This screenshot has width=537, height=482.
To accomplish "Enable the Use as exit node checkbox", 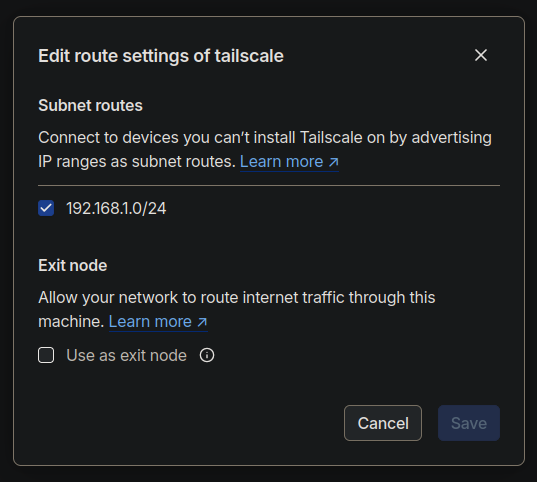I will click(x=46, y=355).
